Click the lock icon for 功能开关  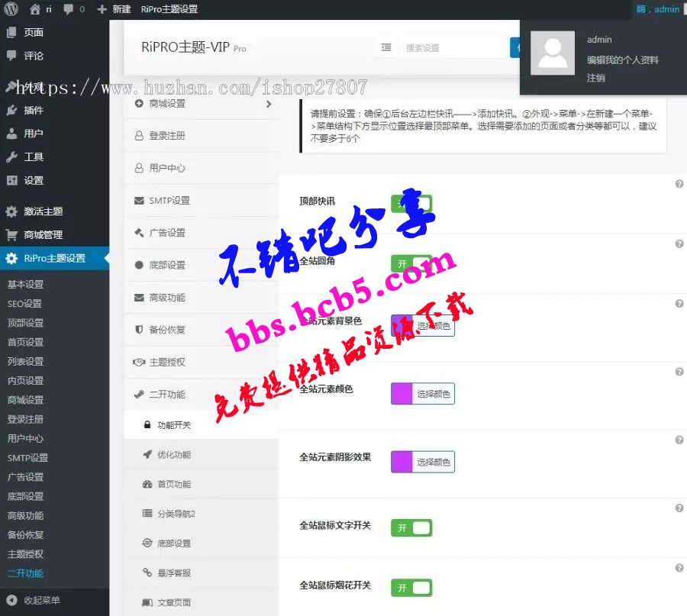147,424
